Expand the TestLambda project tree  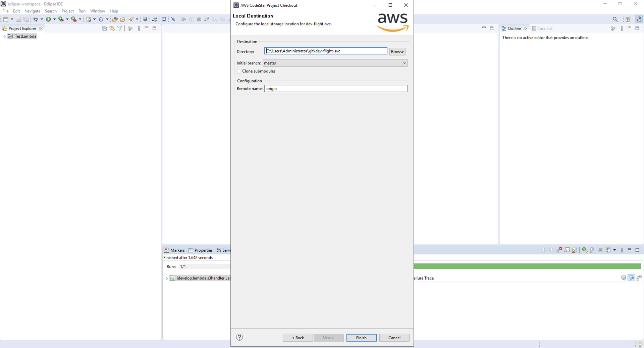point(5,37)
